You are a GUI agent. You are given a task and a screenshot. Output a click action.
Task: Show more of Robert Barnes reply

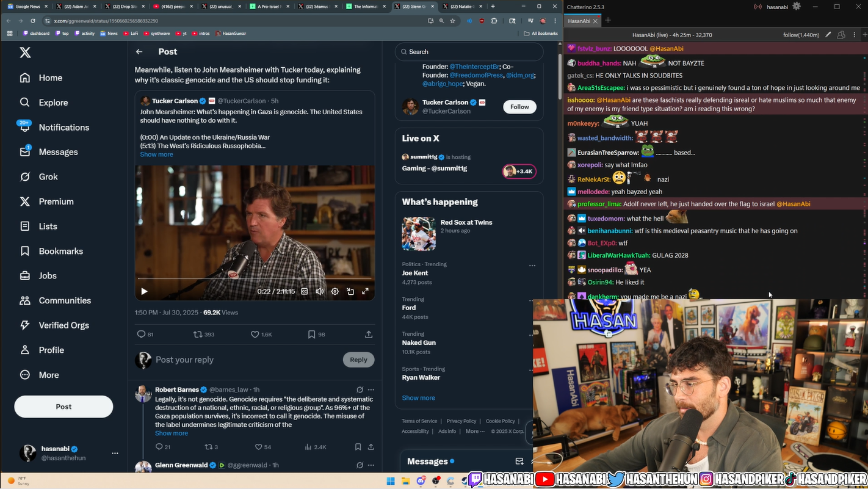tap(172, 433)
